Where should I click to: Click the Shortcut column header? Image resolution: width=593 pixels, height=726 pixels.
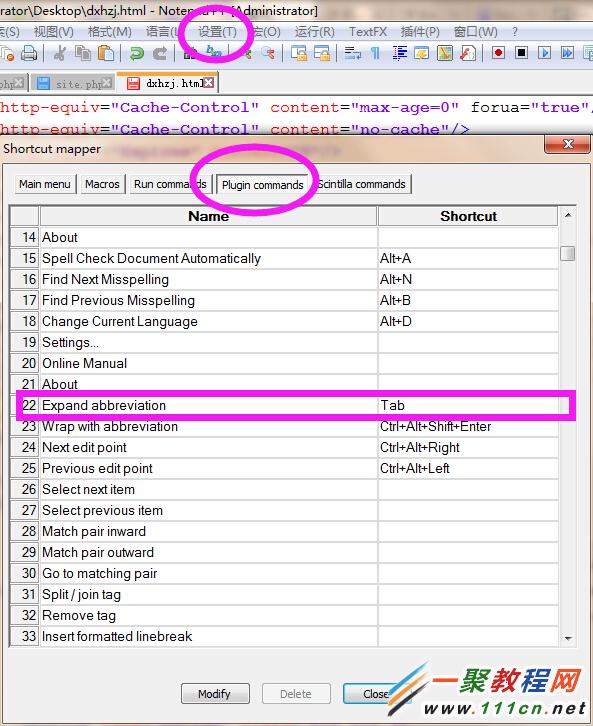[x=468, y=216]
